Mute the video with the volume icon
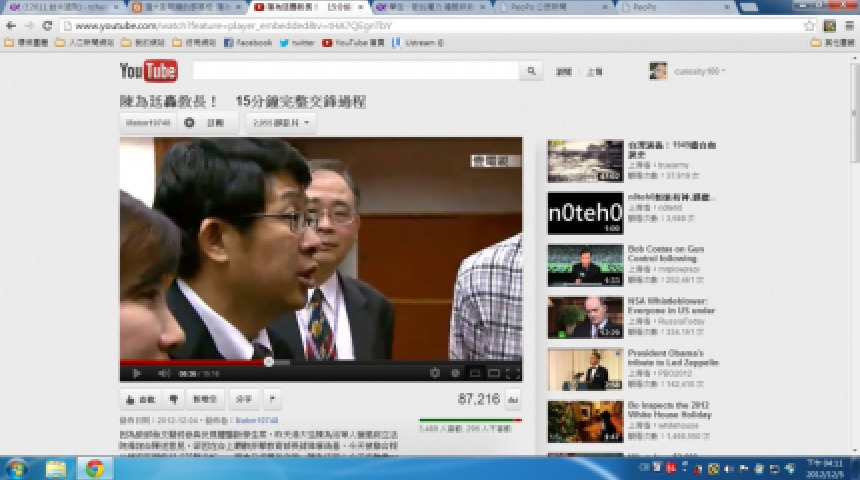 163,373
